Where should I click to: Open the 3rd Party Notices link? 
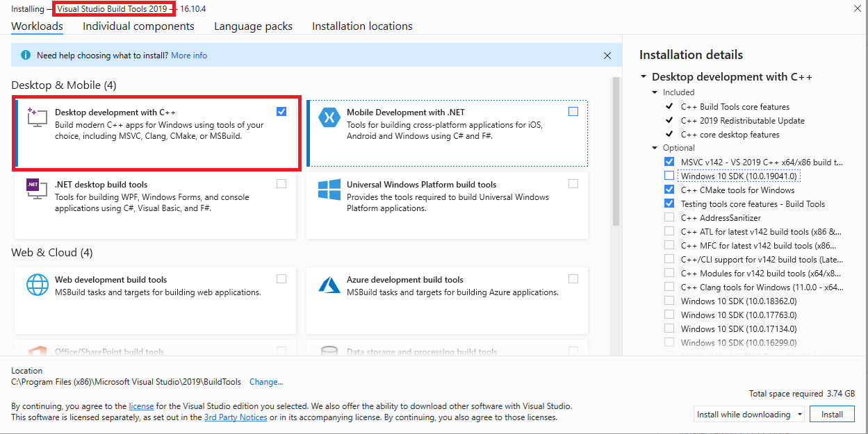tap(236, 417)
